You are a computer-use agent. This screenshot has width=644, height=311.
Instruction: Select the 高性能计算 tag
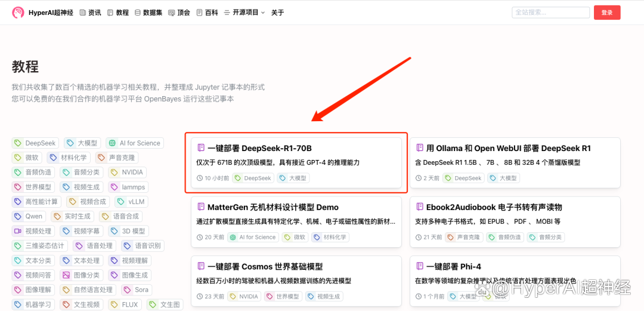(x=37, y=202)
